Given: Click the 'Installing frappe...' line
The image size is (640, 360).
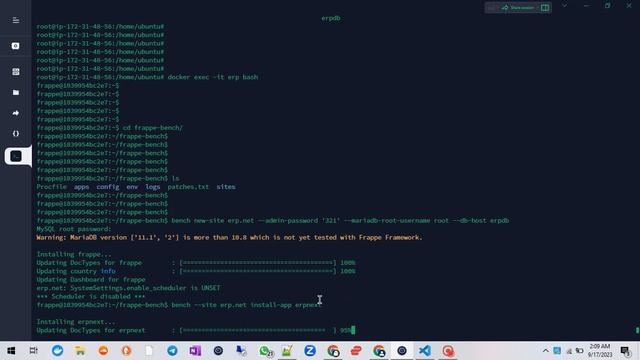Looking at the screenshot, I should (x=73, y=254).
